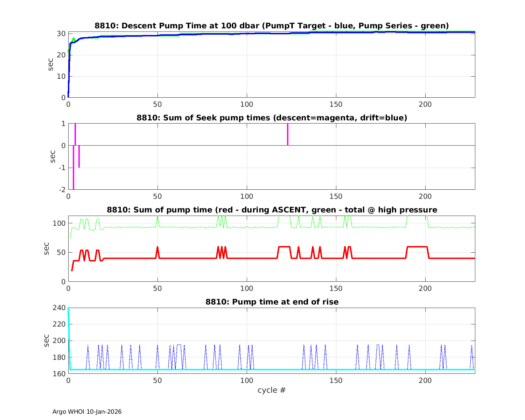Screen dimensions: 525x420
Task: Click the magenta spike near cycle 123
Action: 288,134
